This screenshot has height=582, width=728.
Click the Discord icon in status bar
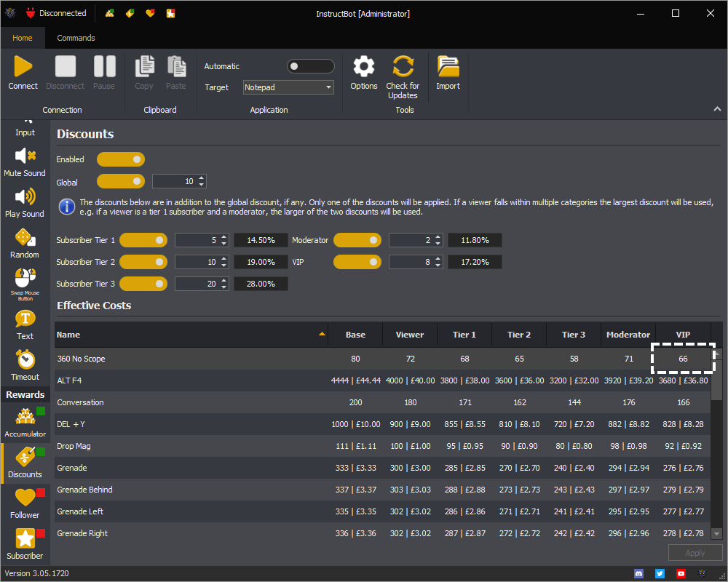[639, 574]
